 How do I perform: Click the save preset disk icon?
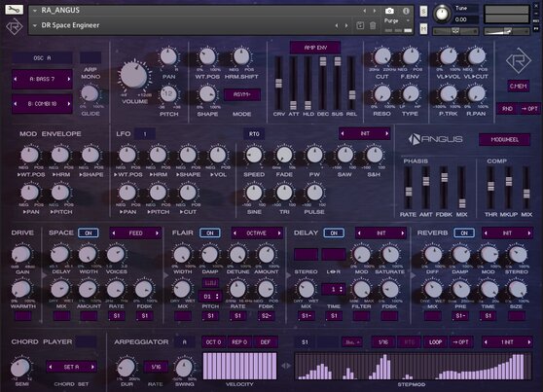(360, 25)
